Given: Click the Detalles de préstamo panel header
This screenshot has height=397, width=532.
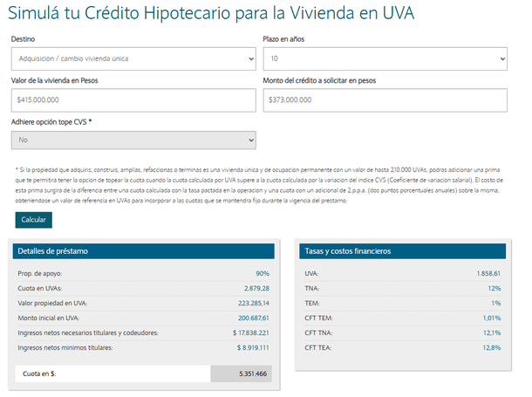Looking at the screenshot, I should [143, 251].
